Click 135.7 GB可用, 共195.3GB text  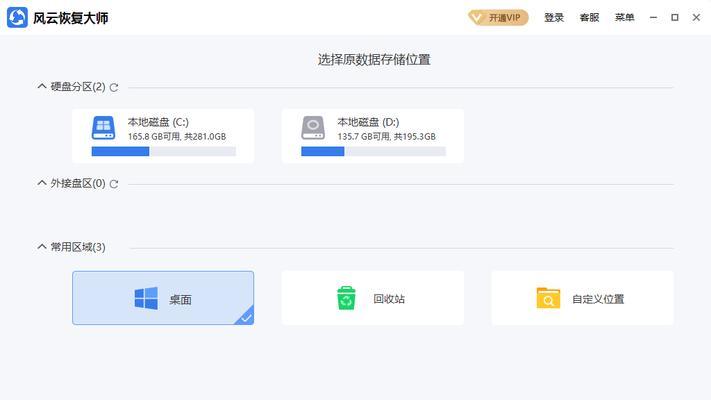[386, 137]
